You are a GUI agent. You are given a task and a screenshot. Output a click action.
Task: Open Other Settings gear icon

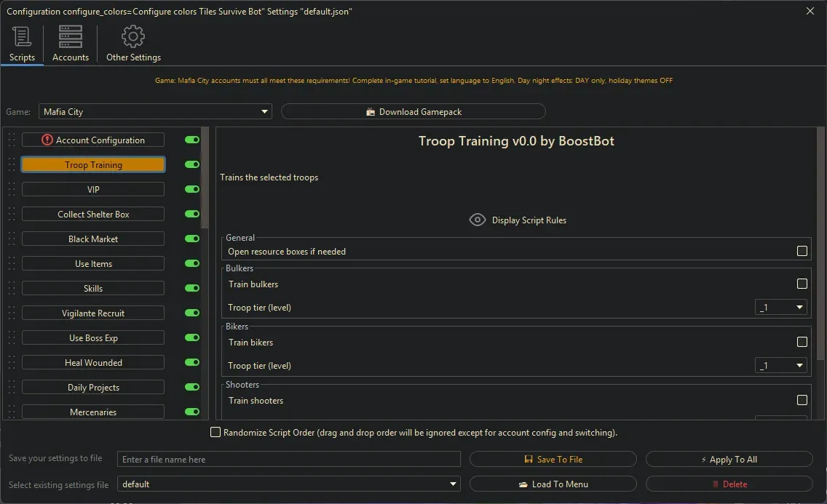[133, 36]
